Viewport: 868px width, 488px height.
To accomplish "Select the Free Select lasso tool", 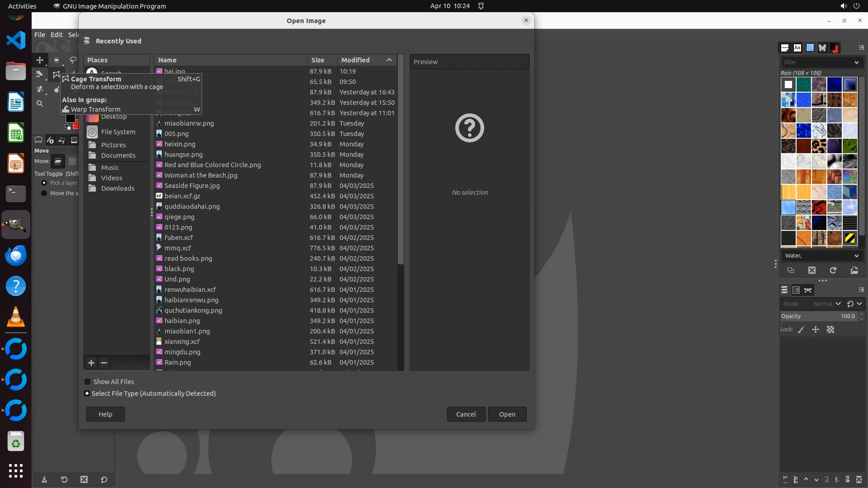I will coord(73,60).
